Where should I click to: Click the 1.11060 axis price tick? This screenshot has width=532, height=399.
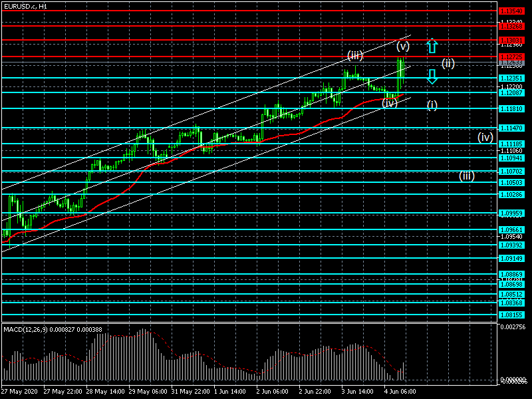click(x=511, y=151)
